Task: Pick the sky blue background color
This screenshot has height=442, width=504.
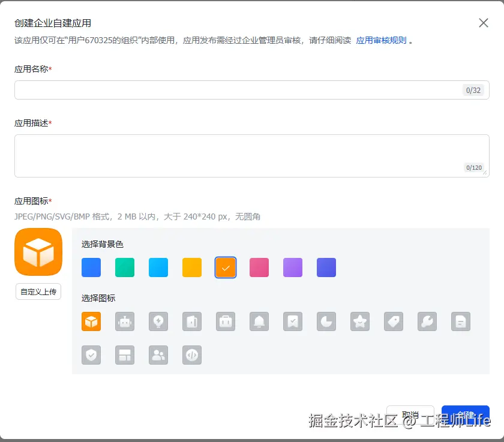Action: 158,267
